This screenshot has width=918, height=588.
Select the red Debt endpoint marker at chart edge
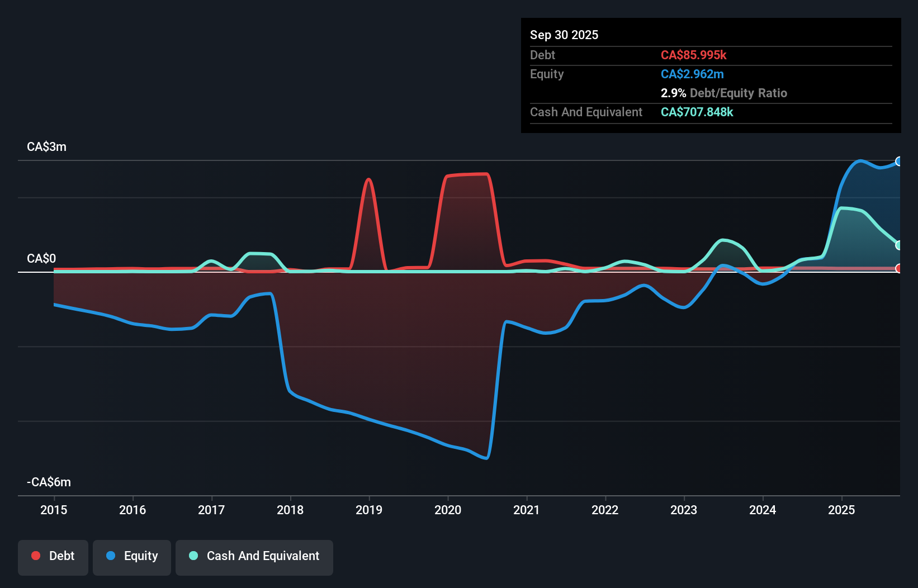(899, 268)
